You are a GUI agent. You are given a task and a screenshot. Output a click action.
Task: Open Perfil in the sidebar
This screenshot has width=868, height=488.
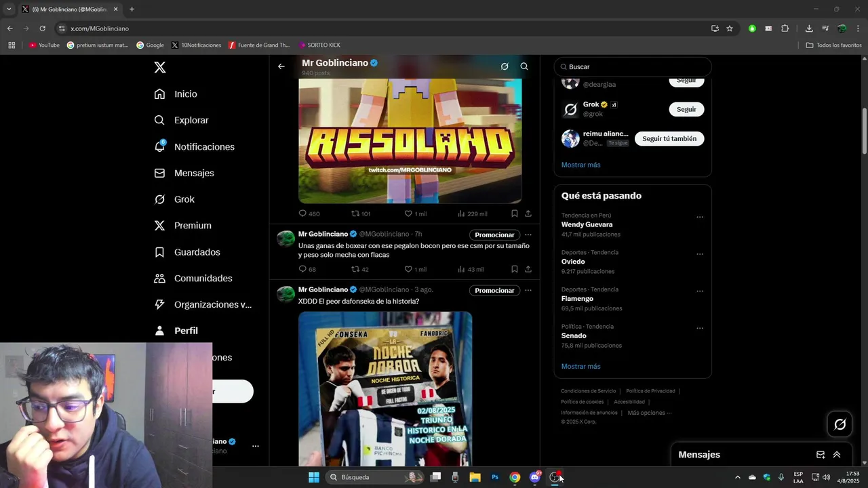[176, 331]
